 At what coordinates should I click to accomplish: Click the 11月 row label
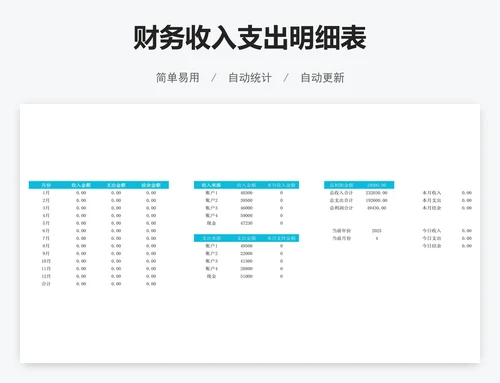[x=46, y=269]
